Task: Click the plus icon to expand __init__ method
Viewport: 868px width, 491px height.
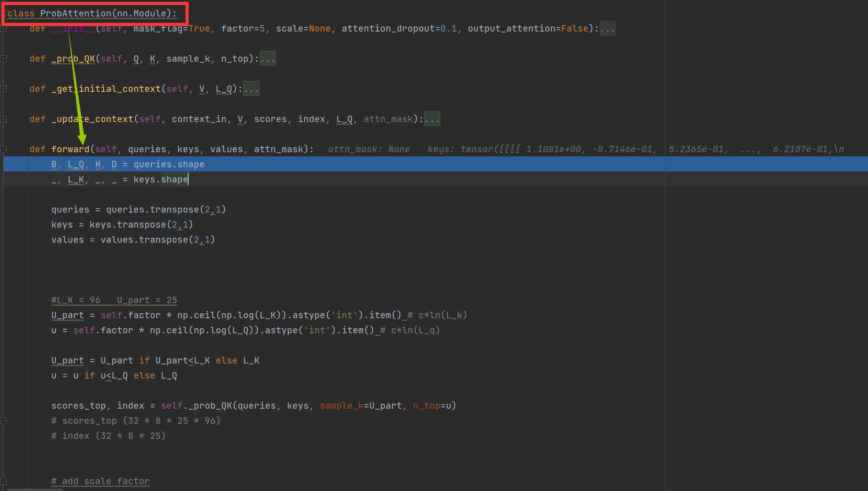Action: pyautogui.click(x=4, y=28)
